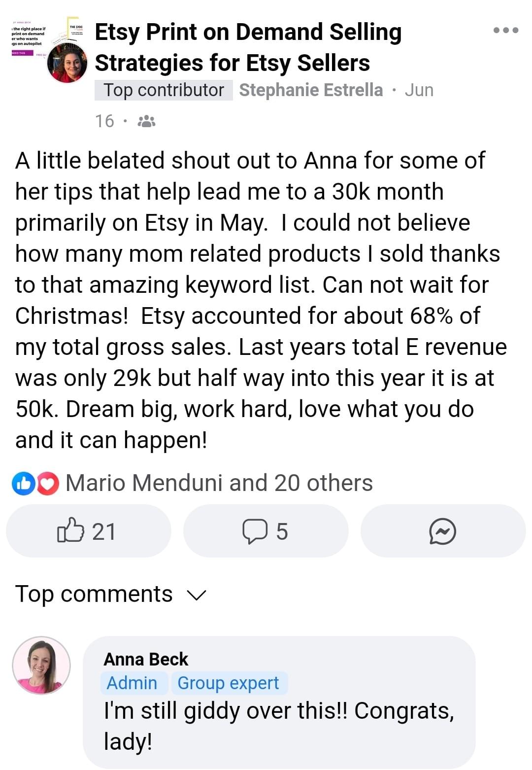Open Stephanie Estrella's profile name link
532x770 pixels.
pyautogui.click(x=311, y=90)
